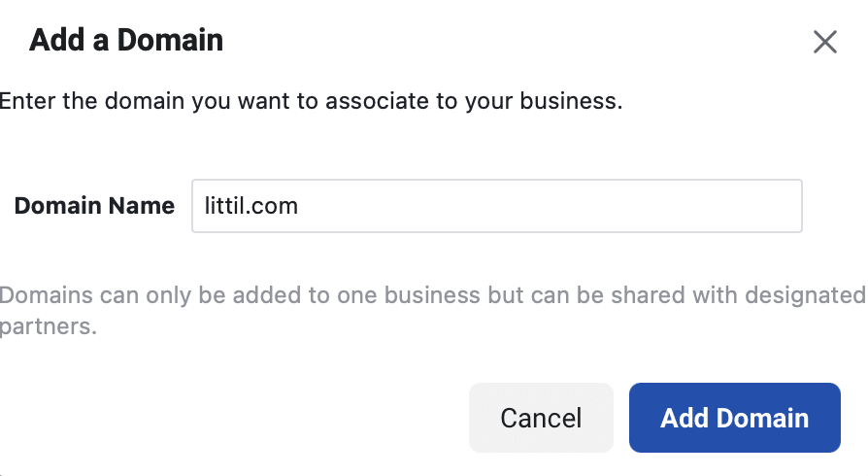The height and width of the screenshot is (476, 868).
Task: Exit the dialog with the cross icon
Action: [825, 42]
